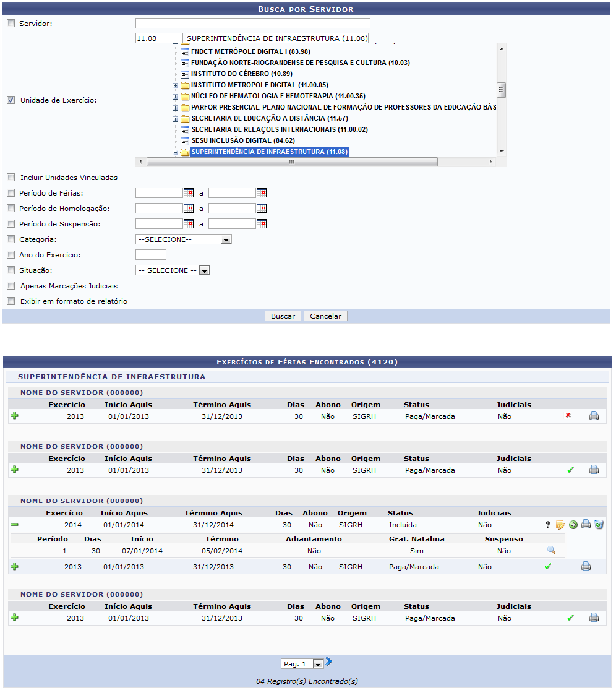This screenshot has width=616, height=690.
Task: Tick the Situação filter checkbox
Action: 11,270
